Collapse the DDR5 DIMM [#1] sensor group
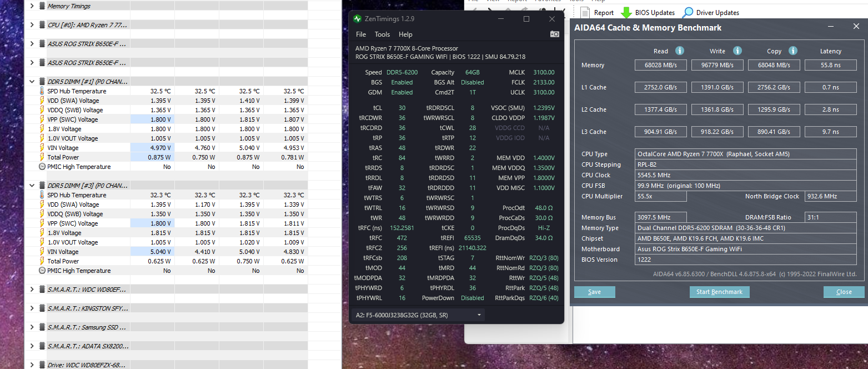The height and width of the screenshot is (369, 868). tap(32, 81)
